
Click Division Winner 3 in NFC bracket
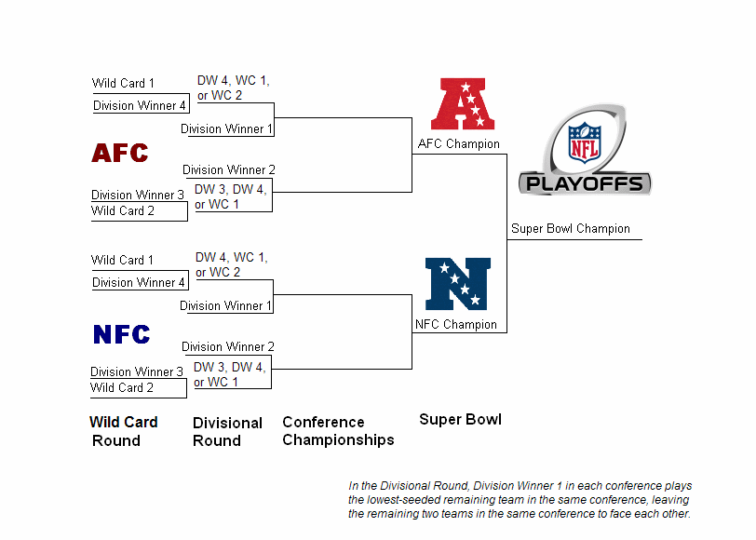coord(137,371)
